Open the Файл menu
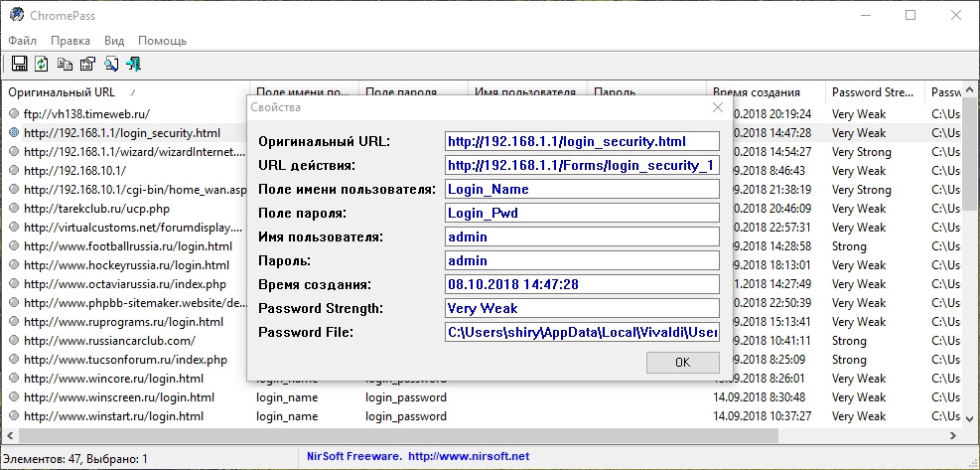The height and width of the screenshot is (470, 980). click(x=23, y=41)
